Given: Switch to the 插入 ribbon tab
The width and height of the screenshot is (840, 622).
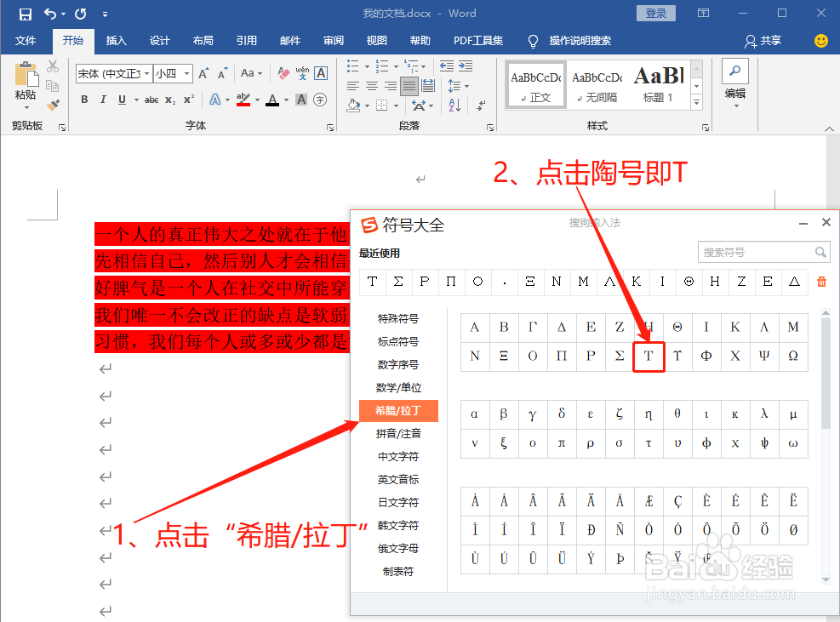Looking at the screenshot, I should (117, 41).
